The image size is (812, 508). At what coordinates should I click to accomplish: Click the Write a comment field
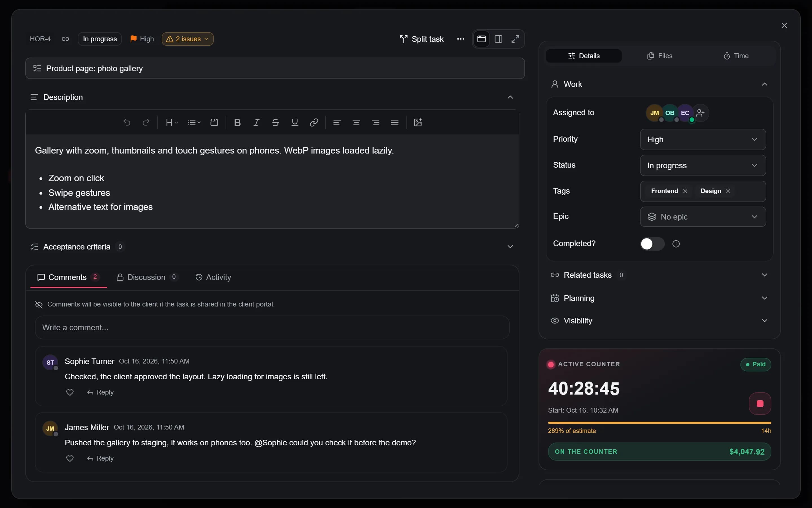(x=272, y=328)
